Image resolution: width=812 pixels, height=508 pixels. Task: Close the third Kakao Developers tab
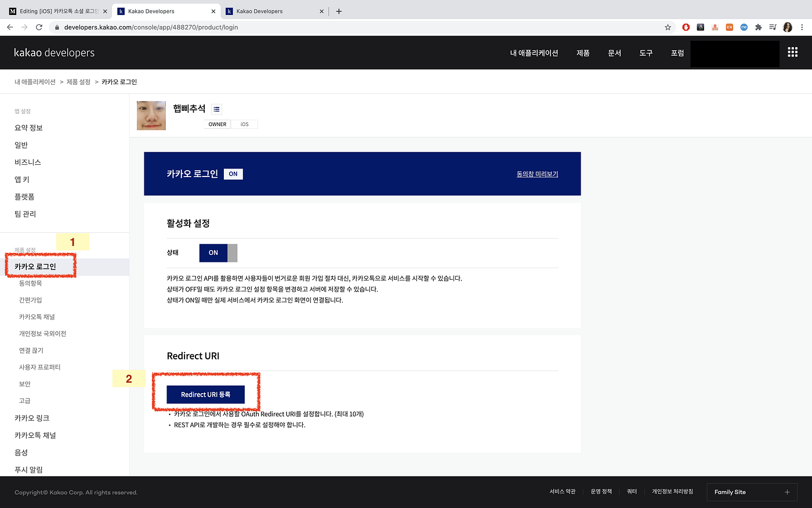[322, 11]
